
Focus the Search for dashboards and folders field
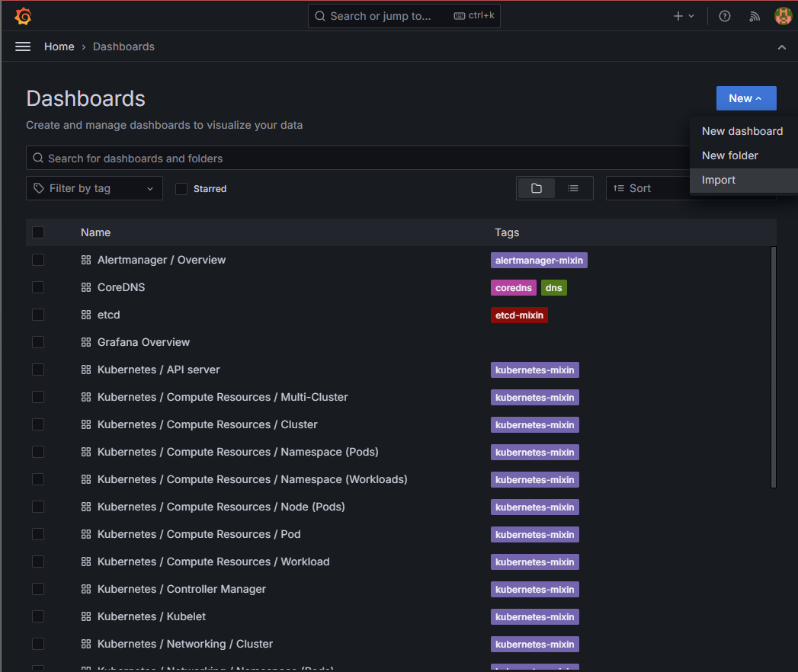coord(357,158)
